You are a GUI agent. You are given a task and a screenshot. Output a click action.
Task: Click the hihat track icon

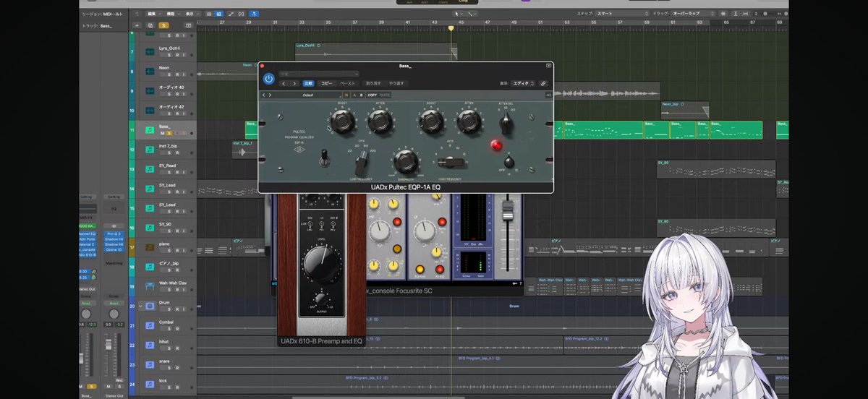[149, 345]
